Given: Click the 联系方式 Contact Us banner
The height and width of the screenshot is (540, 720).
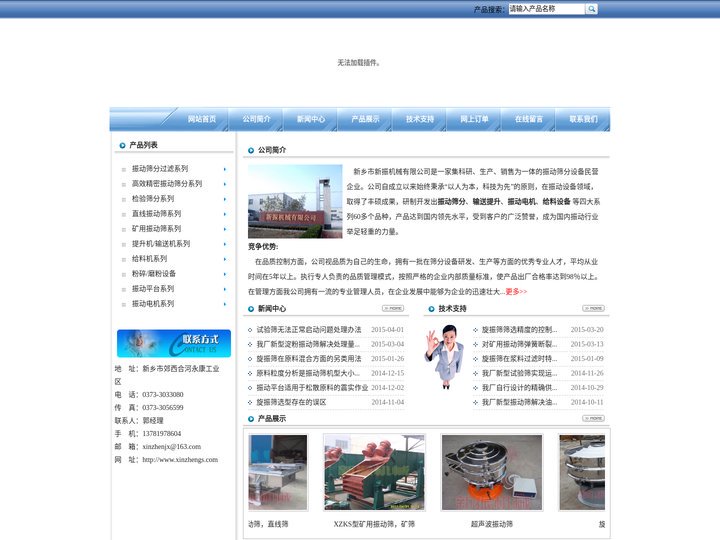Looking at the screenshot, I should click(x=174, y=343).
